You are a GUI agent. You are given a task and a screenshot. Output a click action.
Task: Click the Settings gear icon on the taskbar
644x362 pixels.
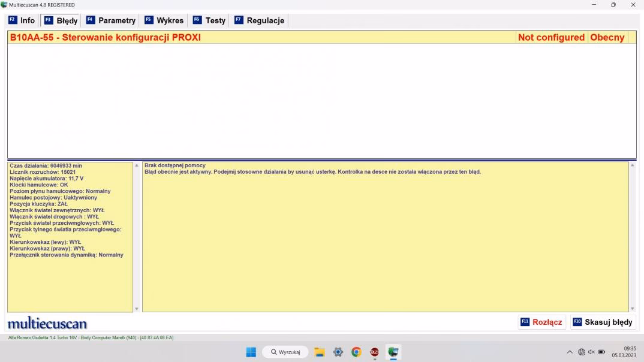[x=338, y=352]
